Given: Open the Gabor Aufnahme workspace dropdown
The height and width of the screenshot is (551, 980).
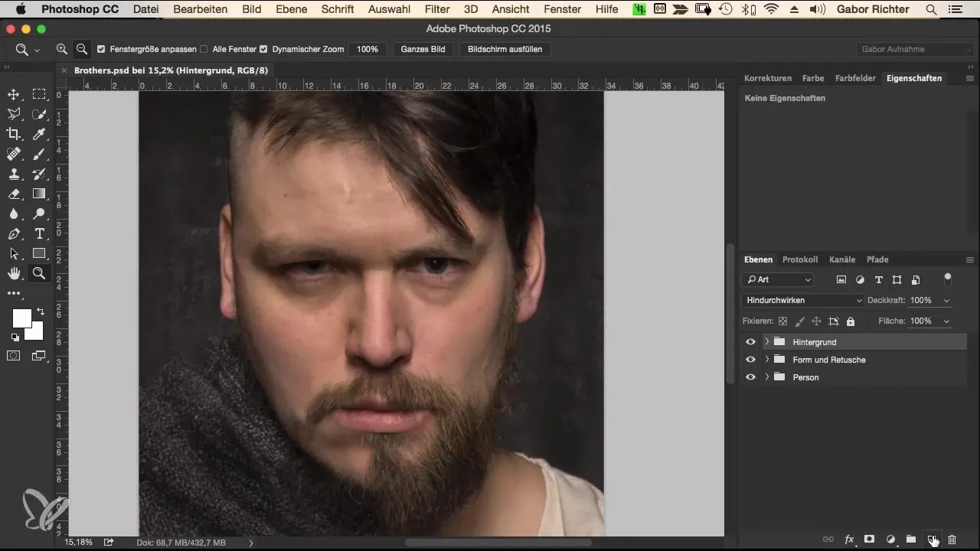Looking at the screenshot, I should coord(915,49).
